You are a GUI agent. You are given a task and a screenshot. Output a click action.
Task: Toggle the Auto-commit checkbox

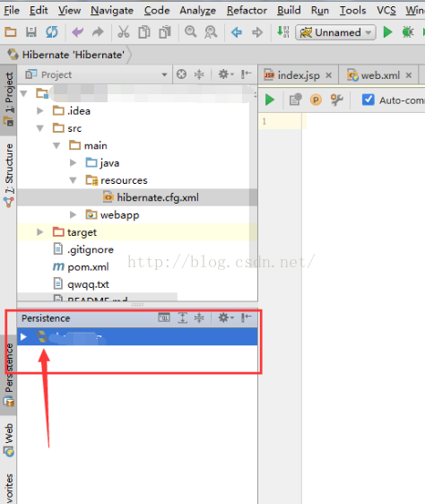click(x=369, y=100)
